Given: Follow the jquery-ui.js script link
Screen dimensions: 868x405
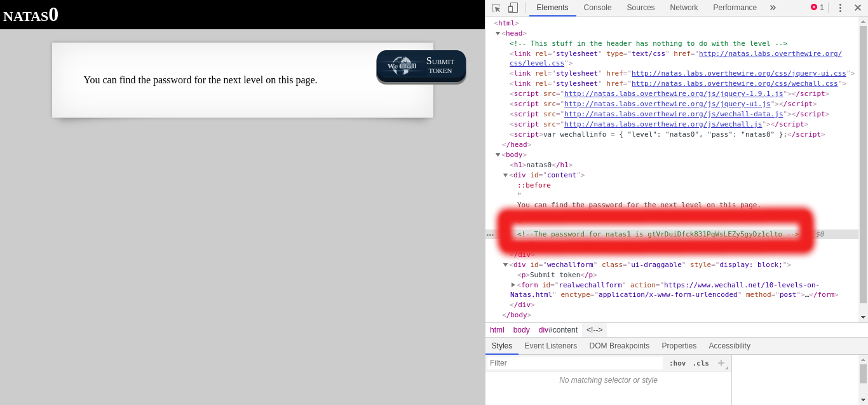Looking at the screenshot, I should tap(667, 104).
